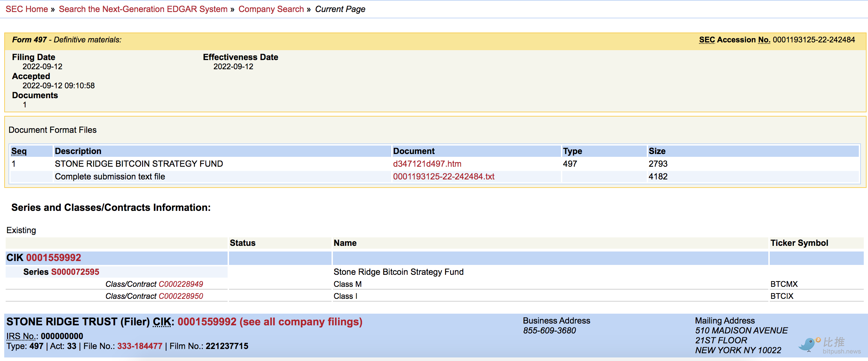Select STONE RIDGE BITCOIN STRATEGY FUND description

[x=139, y=164]
